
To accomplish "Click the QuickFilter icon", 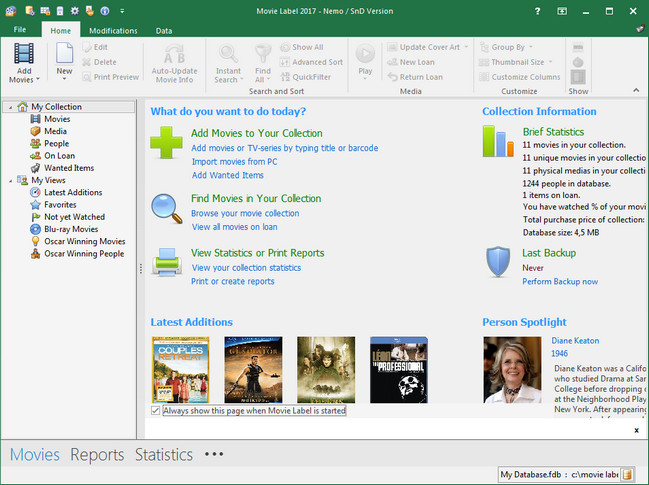I will [x=285, y=77].
